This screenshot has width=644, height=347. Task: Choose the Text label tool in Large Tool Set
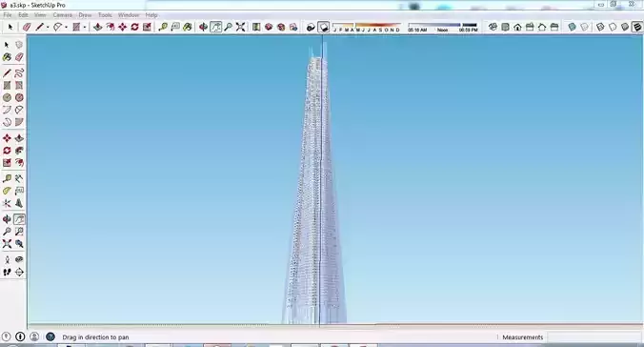coord(19,191)
